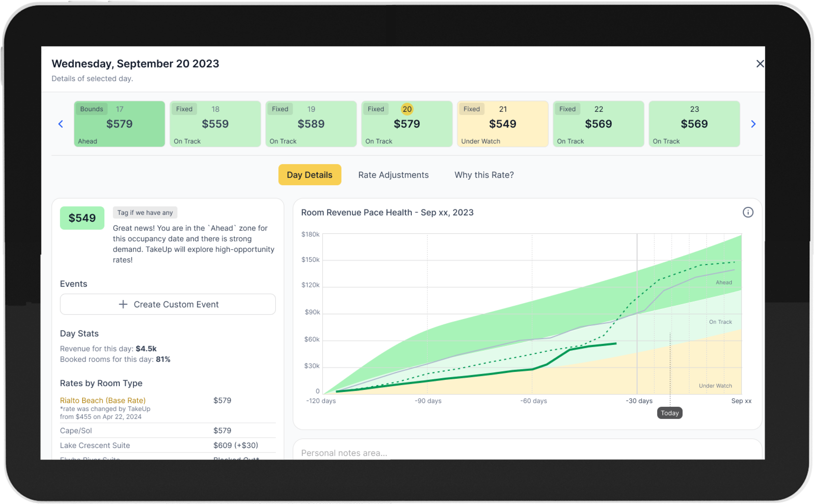This screenshot has height=504, width=815.
Task: Click the left chevron to see earlier dates
Action: (x=61, y=124)
